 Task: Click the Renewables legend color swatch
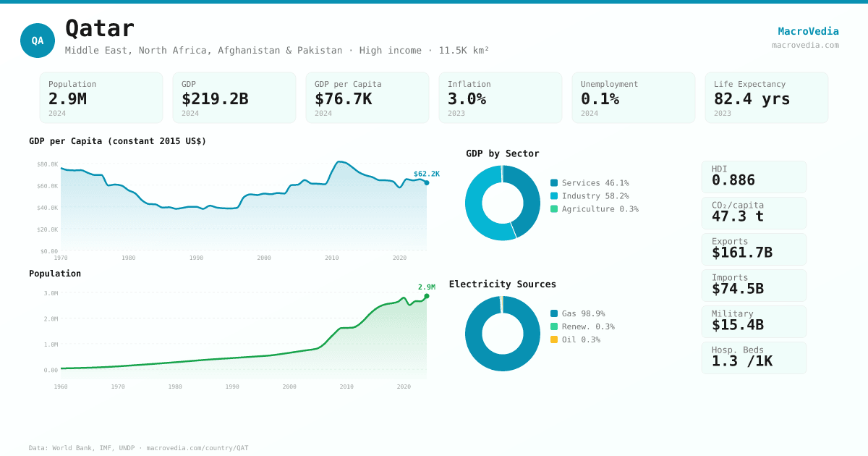(x=554, y=326)
